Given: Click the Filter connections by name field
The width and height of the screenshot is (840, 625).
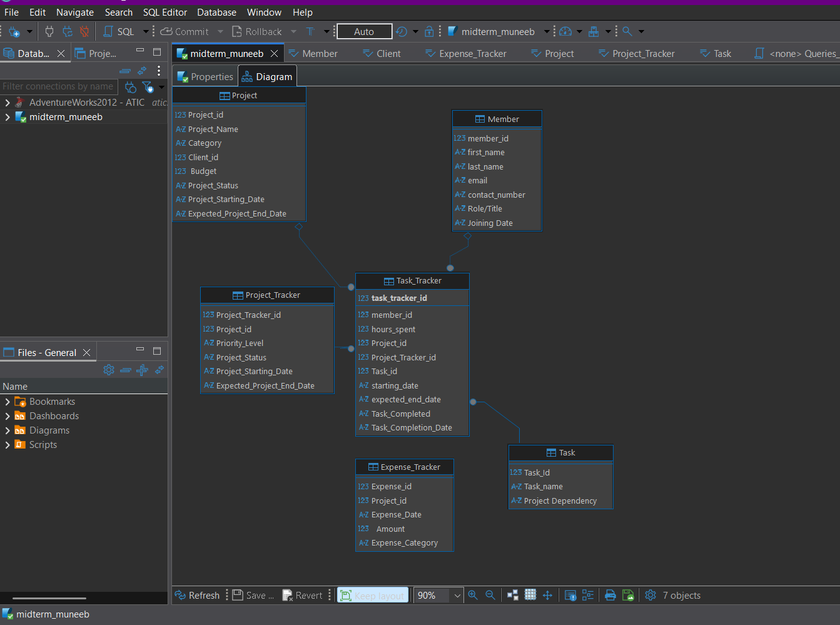Looking at the screenshot, I should coord(58,86).
